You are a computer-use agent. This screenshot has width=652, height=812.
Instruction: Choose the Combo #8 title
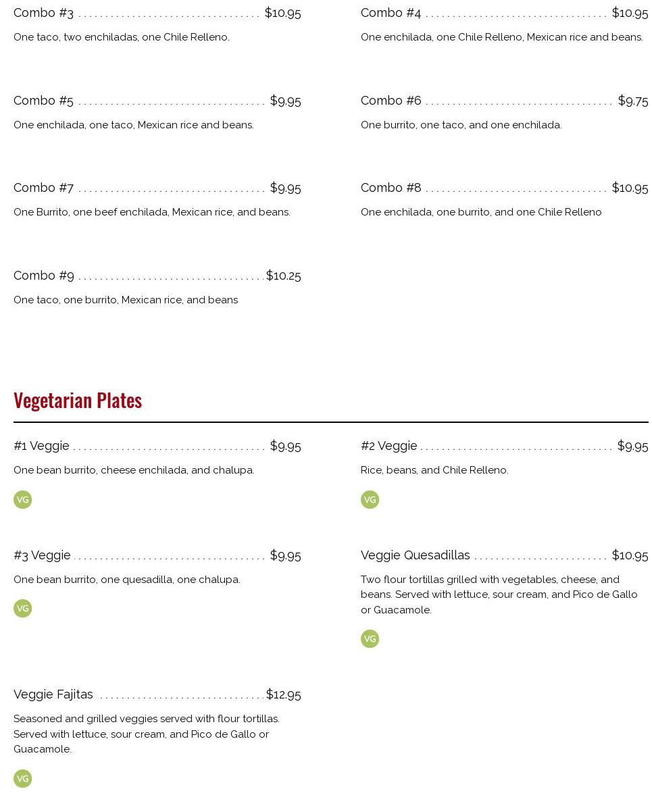click(391, 188)
